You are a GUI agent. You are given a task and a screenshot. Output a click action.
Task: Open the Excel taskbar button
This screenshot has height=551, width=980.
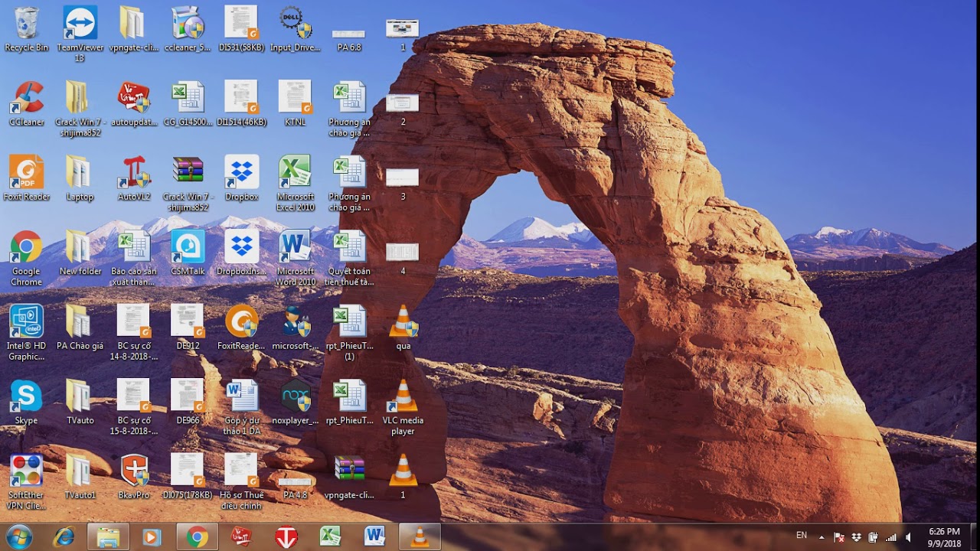[330, 537]
